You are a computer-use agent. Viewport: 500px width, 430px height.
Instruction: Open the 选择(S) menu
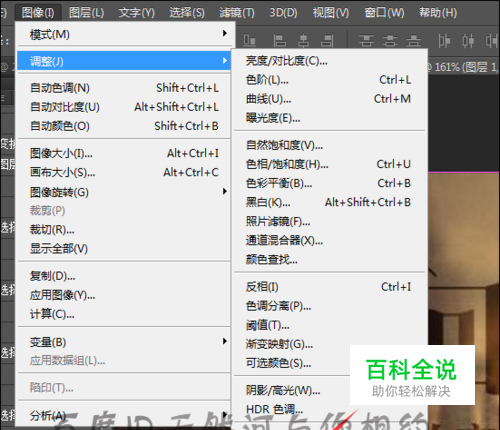coord(187,13)
